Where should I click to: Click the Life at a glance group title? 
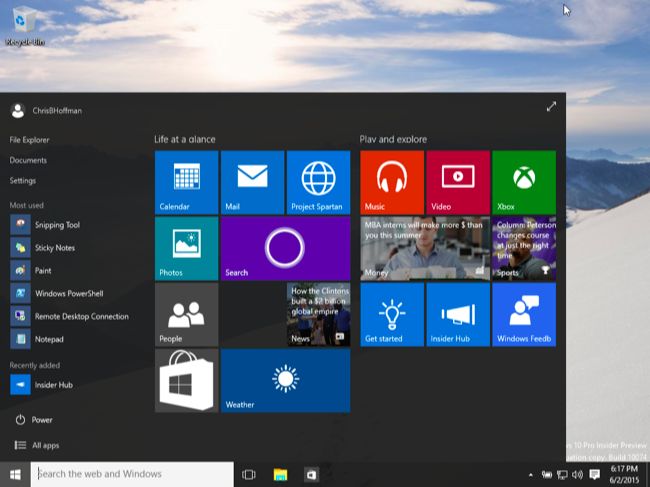185,139
